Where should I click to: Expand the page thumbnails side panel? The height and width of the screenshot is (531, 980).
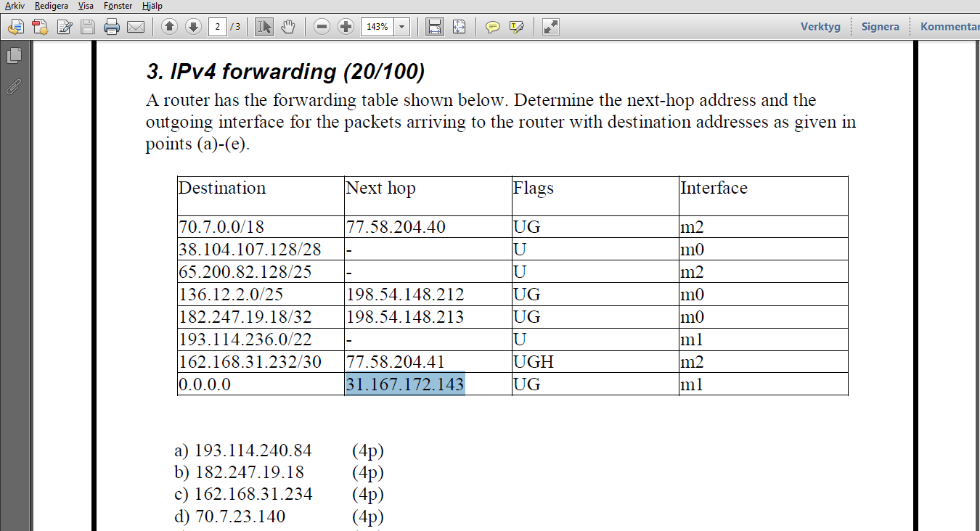13,55
